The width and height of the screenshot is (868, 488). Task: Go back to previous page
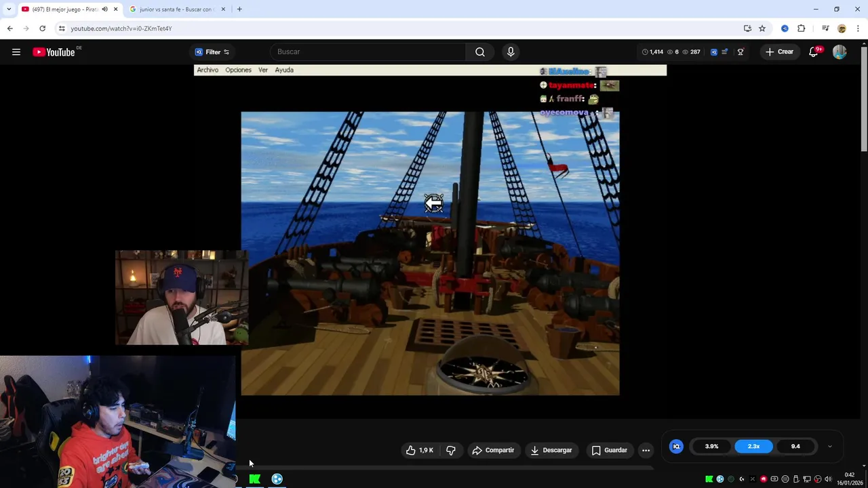click(9, 28)
